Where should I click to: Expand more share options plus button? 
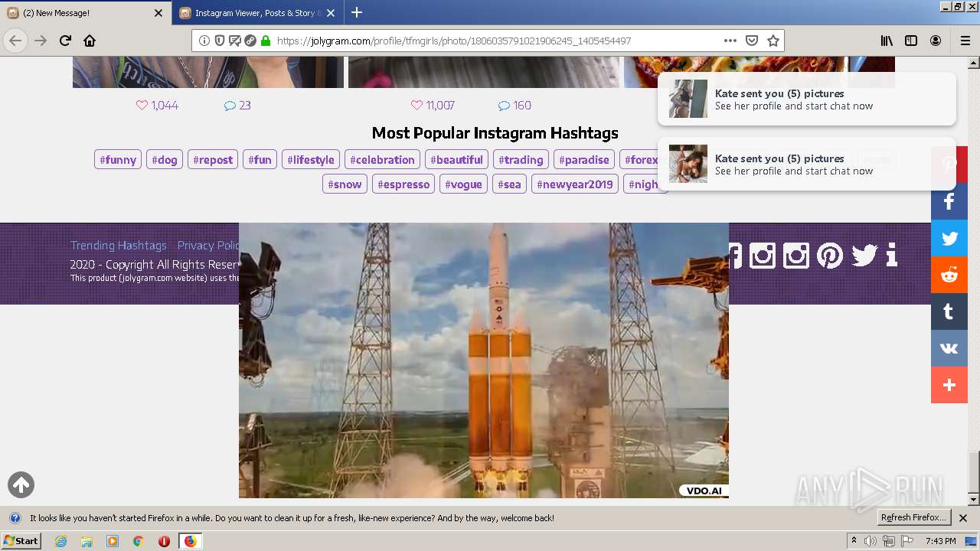949,385
